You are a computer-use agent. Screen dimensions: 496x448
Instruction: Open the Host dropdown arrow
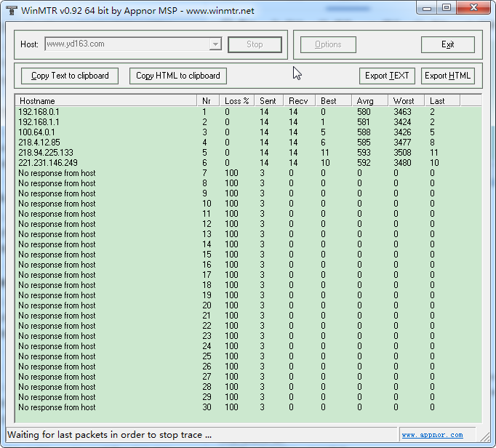coord(215,44)
